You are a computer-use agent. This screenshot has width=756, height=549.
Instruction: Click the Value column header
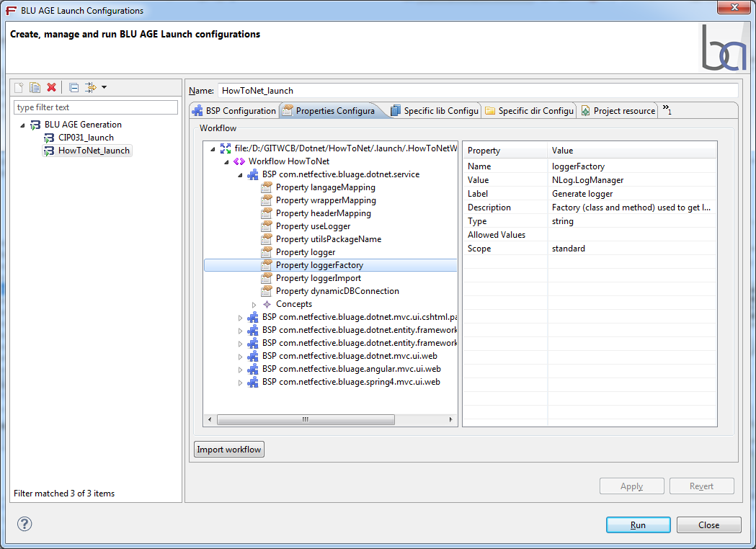point(631,151)
